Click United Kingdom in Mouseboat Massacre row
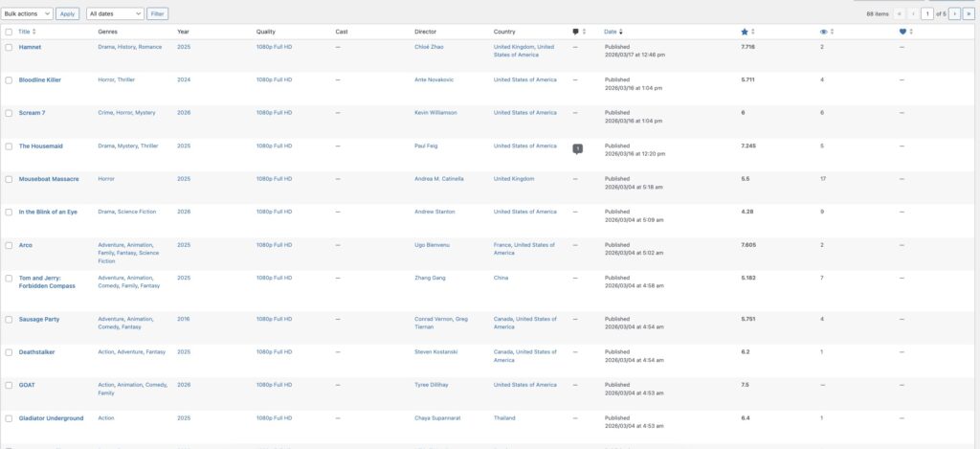980x449 pixels. coord(514,179)
